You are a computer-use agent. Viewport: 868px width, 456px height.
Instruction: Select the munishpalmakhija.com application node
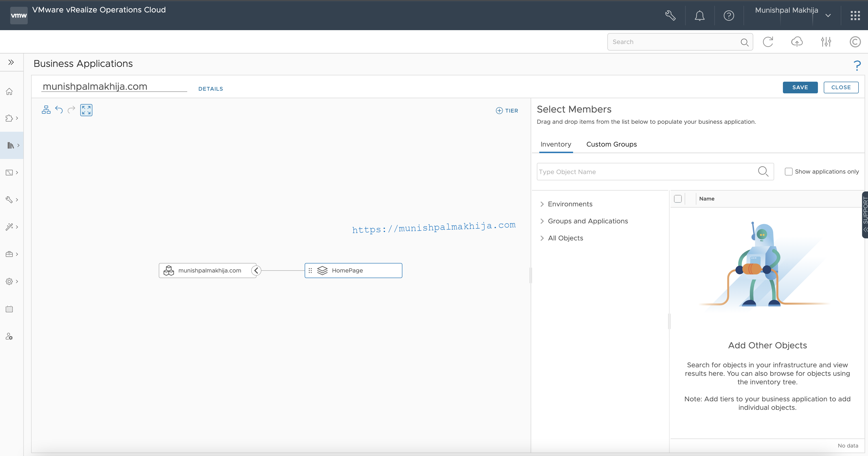207,271
